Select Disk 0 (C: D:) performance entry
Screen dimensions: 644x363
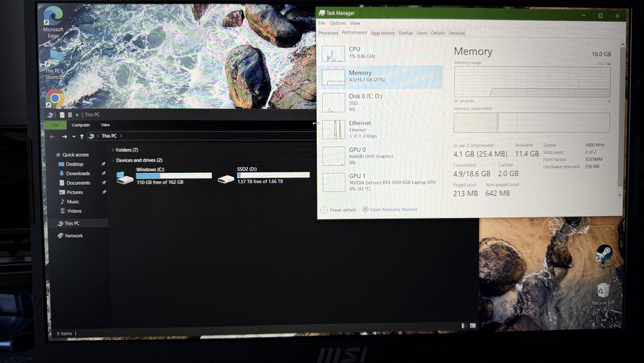point(381,103)
